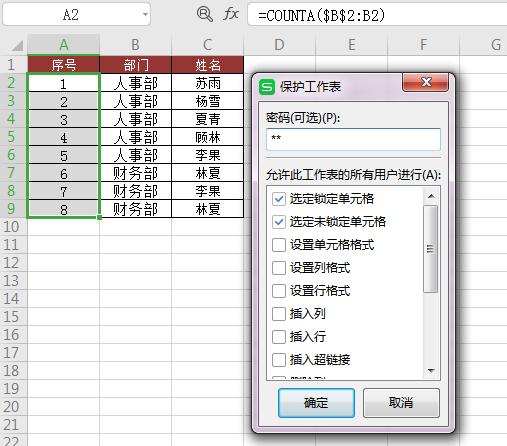This screenshot has height=446, width=507.
Task: Select the serial number cell showing 8
Action: tap(64, 209)
